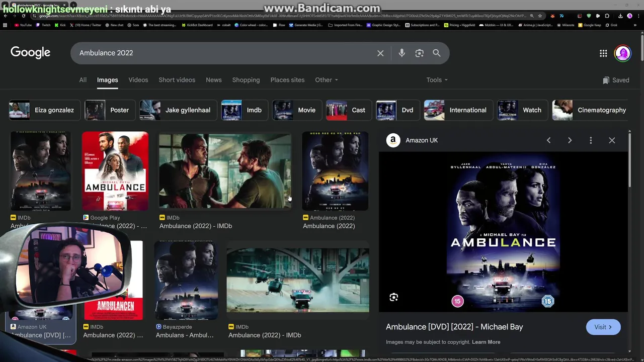Open the Google Keep bookmark
644x362 pixels.
[x=590, y=25]
